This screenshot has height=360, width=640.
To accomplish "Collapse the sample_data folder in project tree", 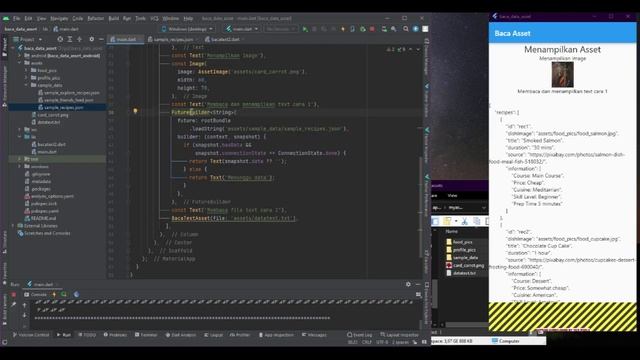I will (27, 85).
